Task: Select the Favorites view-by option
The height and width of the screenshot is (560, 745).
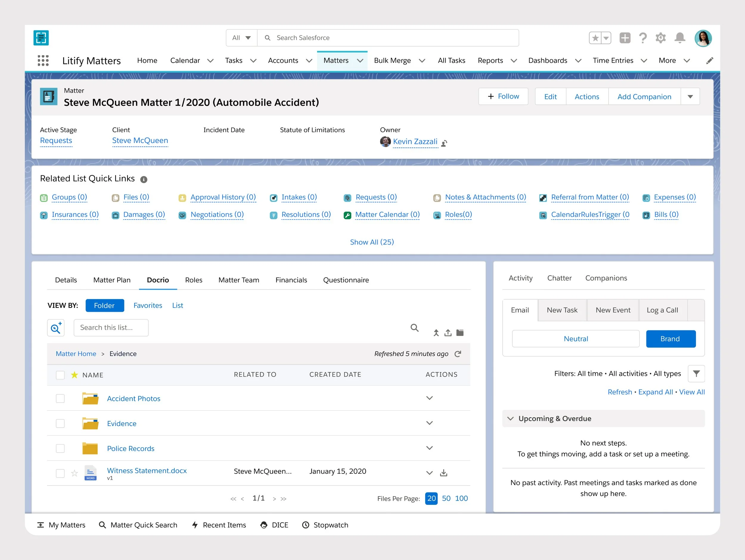Action: 148,305
